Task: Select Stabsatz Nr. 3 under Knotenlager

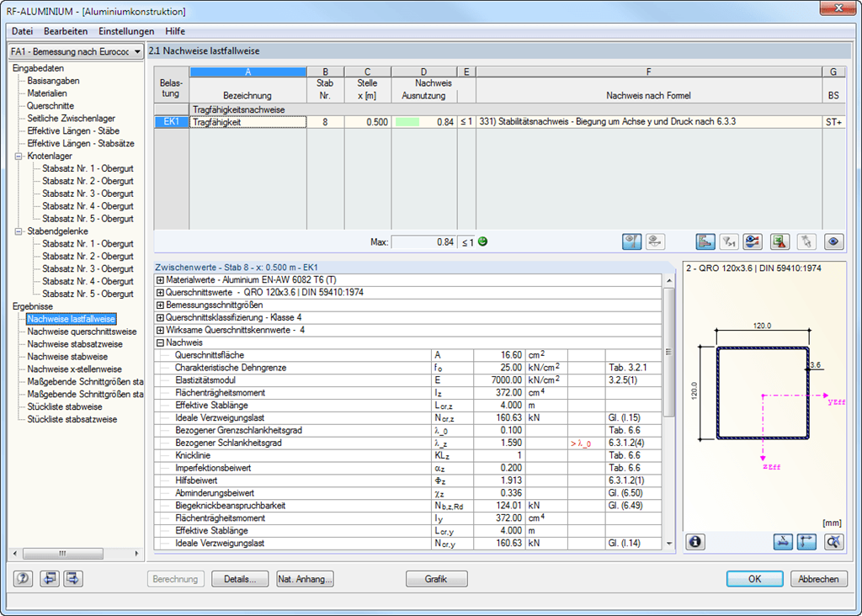Action: [88, 194]
